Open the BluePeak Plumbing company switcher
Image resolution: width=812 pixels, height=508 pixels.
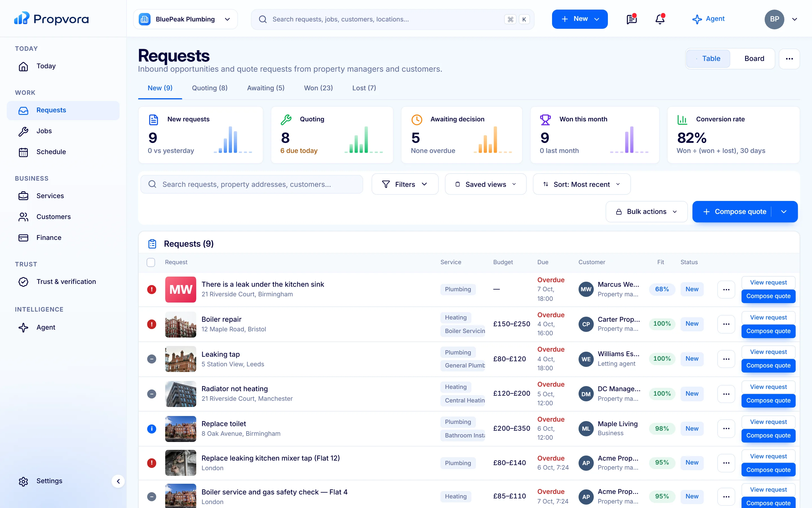point(186,19)
